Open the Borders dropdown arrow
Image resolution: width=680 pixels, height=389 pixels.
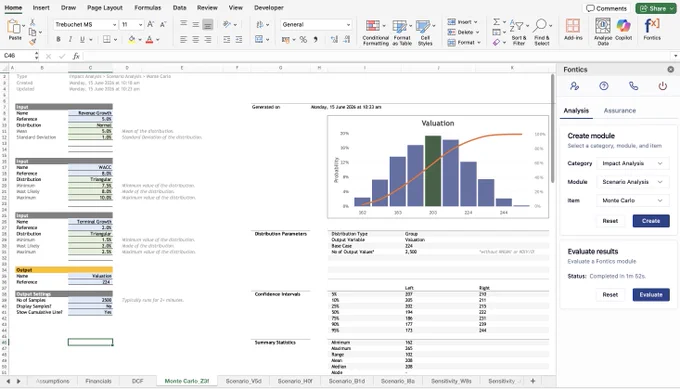(115, 39)
